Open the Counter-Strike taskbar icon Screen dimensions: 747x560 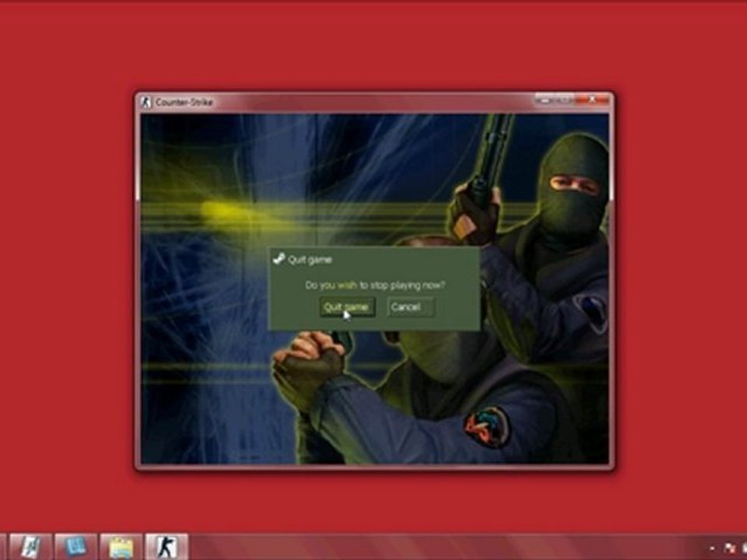pyautogui.click(x=167, y=547)
